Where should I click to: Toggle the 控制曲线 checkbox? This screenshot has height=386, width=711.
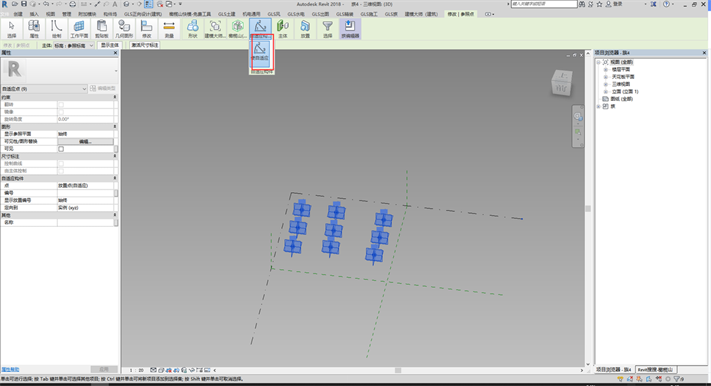(x=61, y=163)
